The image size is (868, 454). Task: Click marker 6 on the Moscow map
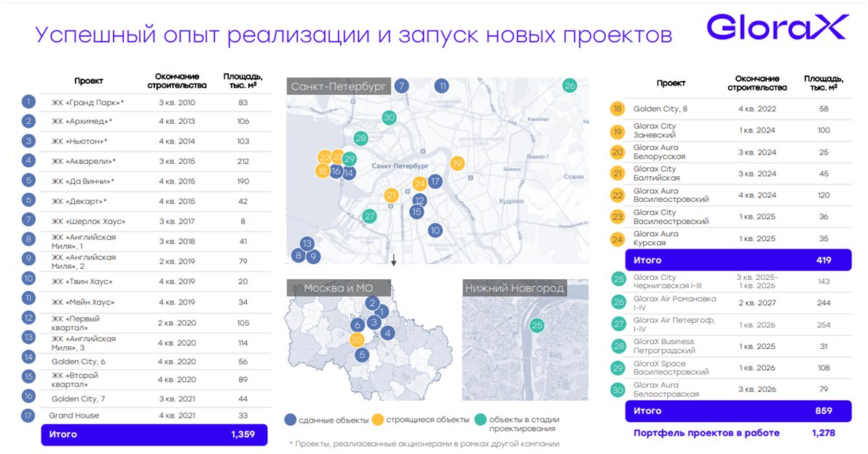358,325
